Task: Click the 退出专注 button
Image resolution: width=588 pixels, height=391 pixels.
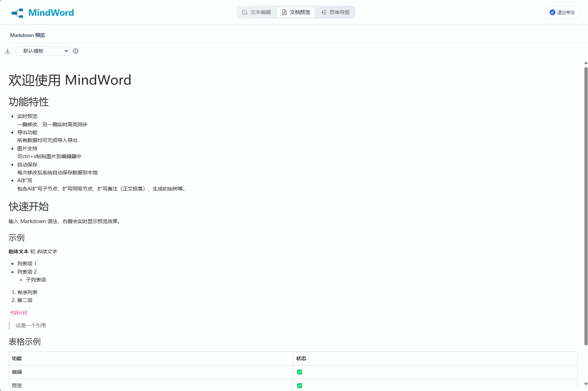Action: coord(562,12)
